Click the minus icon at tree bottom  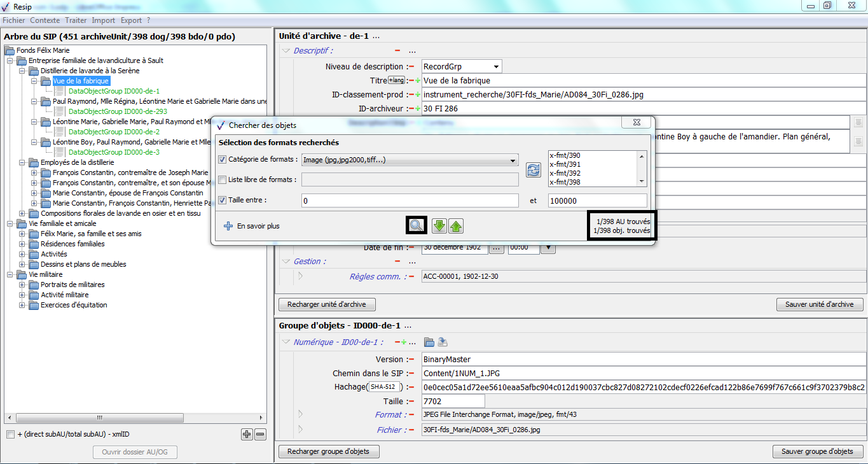tap(260, 434)
